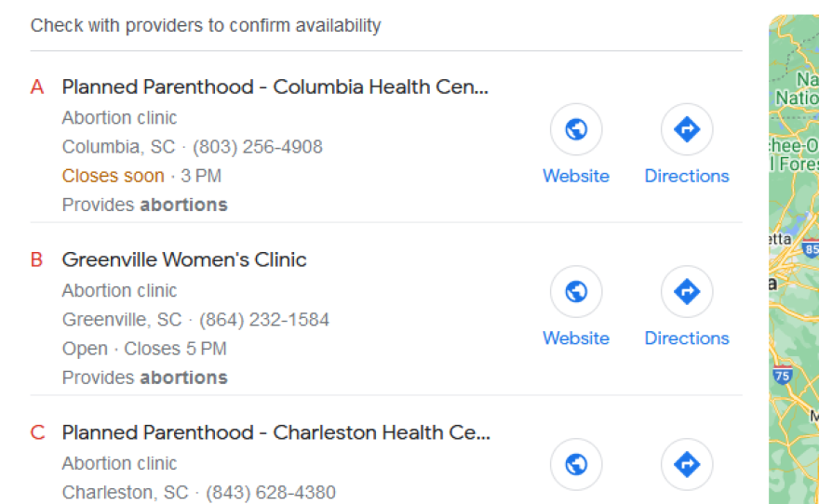Select the red letter B marker

tap(37, 260)
